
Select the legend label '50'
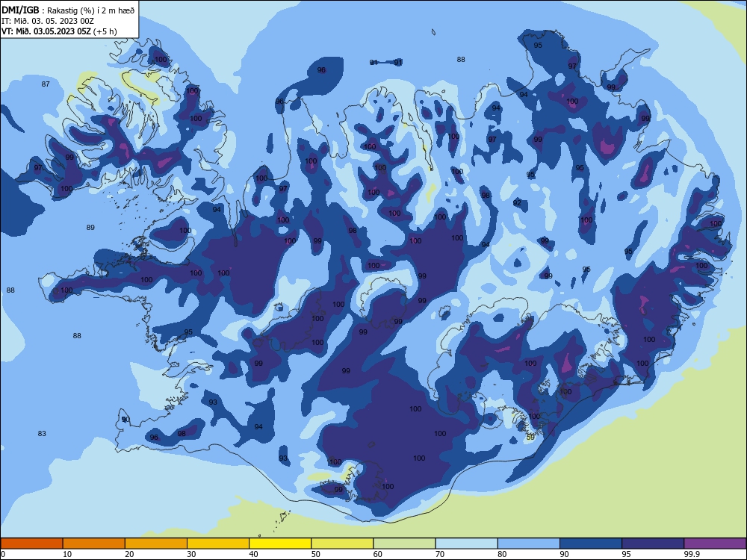[316, 554]
